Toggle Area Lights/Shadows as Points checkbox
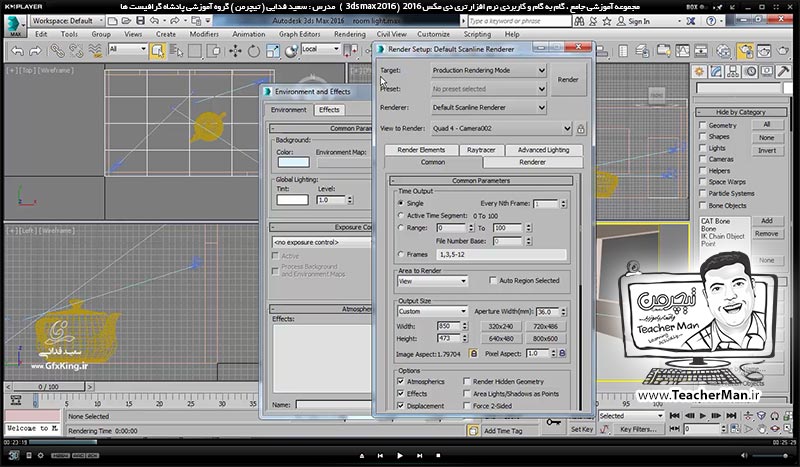800x467 pixels. [466, 394]
